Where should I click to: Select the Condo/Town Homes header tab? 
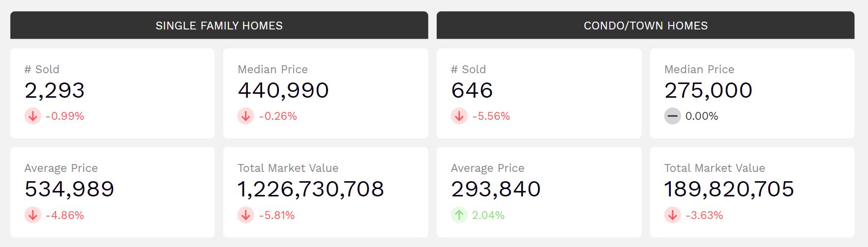(x=645, y=26)
